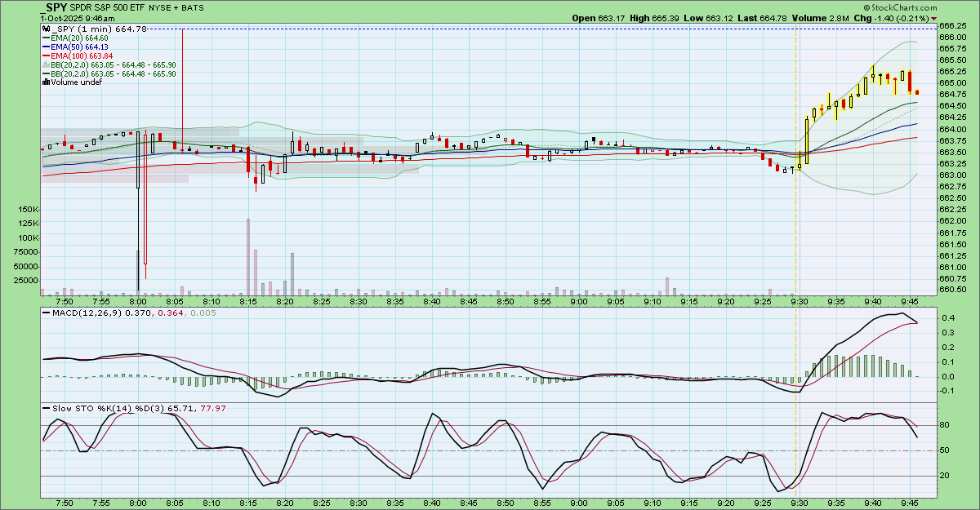Click the shaded-area Bollinger Bands legend icon
The image size is (980, 510).
(x=46, y=64)
